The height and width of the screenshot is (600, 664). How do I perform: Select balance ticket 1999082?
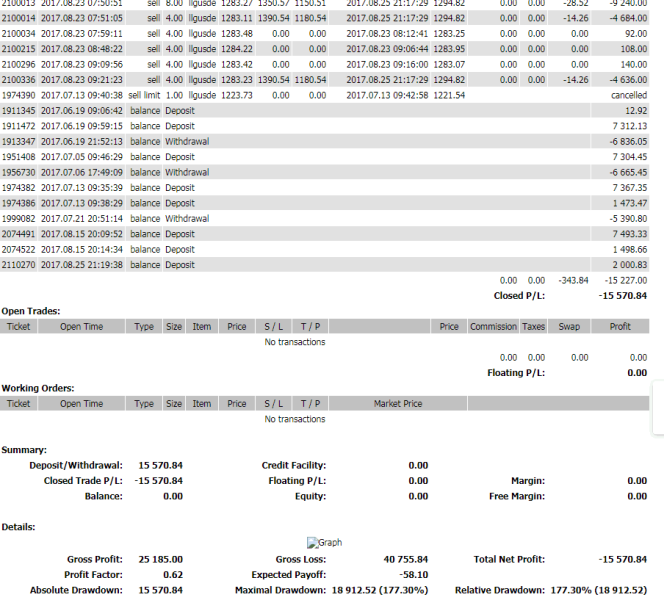tap(19, 218)
